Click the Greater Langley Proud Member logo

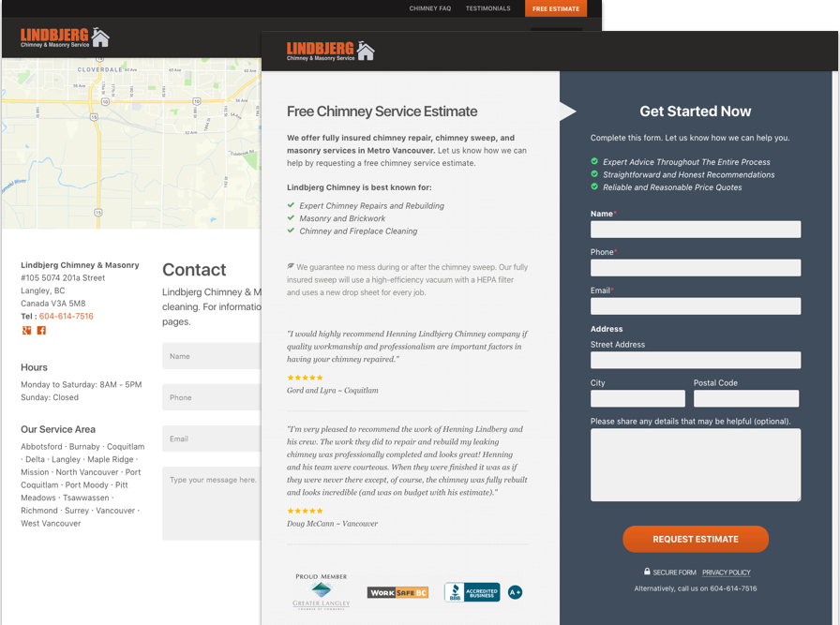(x=321, y=591)
